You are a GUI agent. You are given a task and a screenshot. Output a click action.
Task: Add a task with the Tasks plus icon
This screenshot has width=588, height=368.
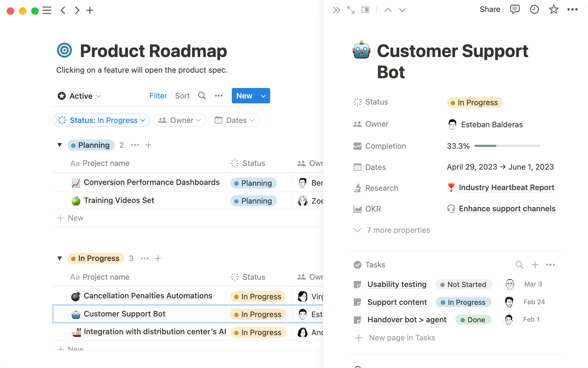click(x=535, y=265)
